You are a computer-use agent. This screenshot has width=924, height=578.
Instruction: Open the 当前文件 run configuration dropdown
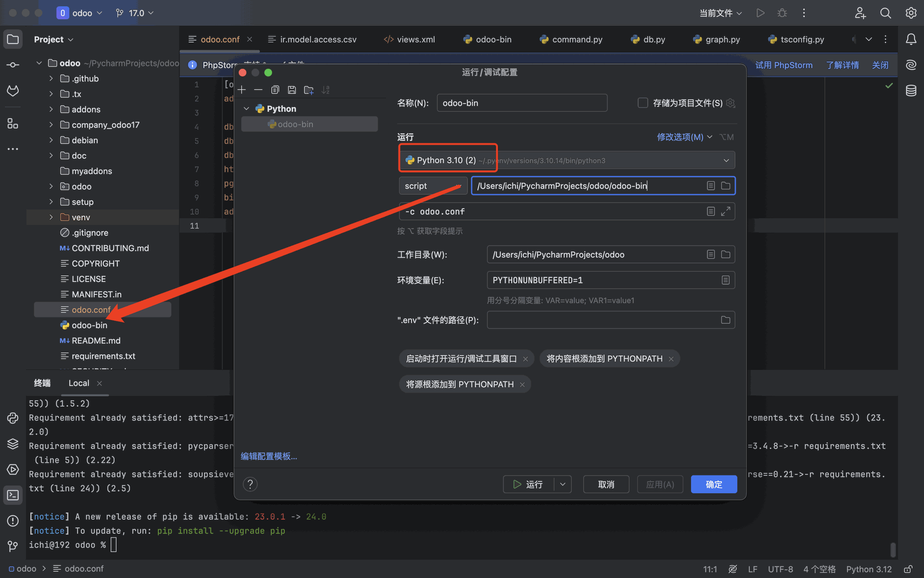pyautogui.click(x=720, y=13)
